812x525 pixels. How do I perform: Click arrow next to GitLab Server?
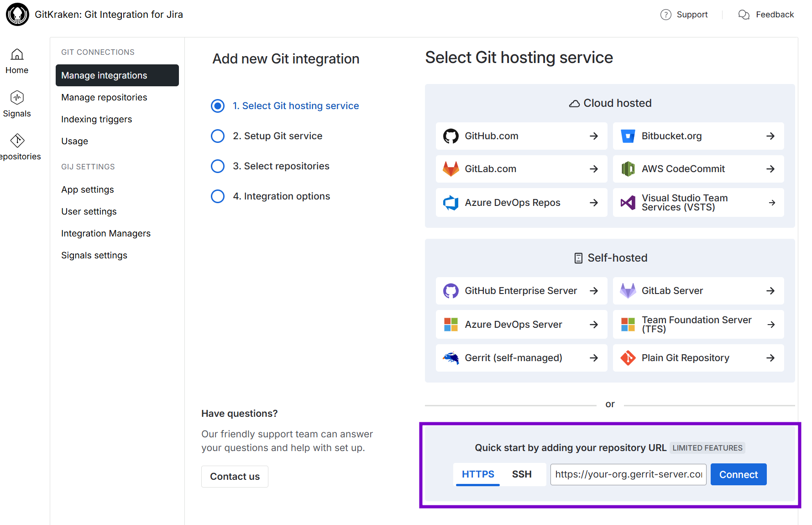(x=770, y=291)
